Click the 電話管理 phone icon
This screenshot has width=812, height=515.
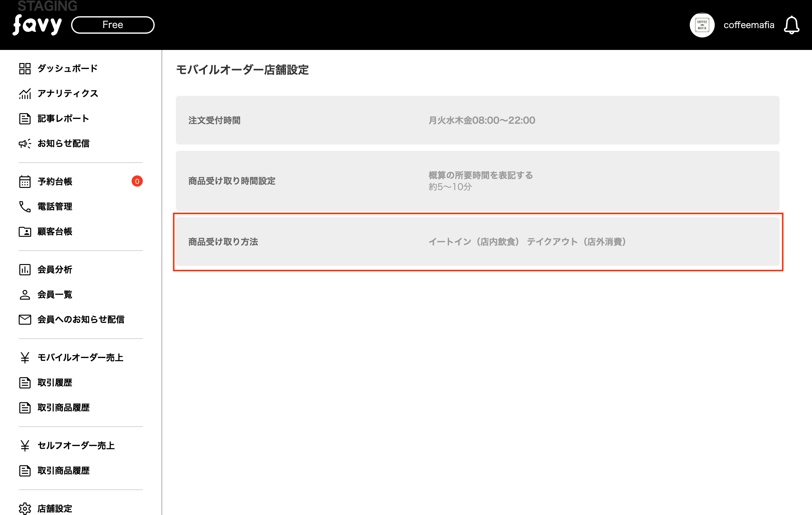coord(25,207)
